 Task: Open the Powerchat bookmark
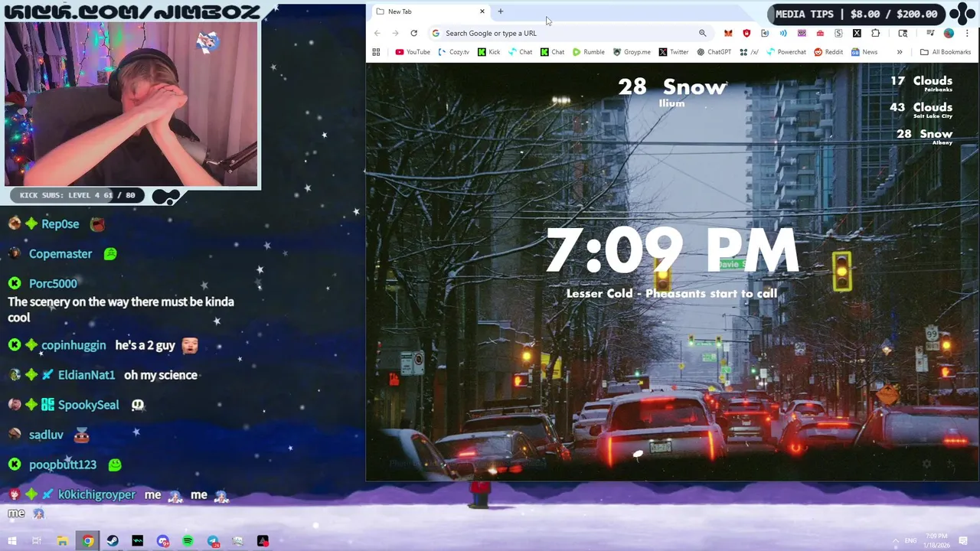(786, 52)
